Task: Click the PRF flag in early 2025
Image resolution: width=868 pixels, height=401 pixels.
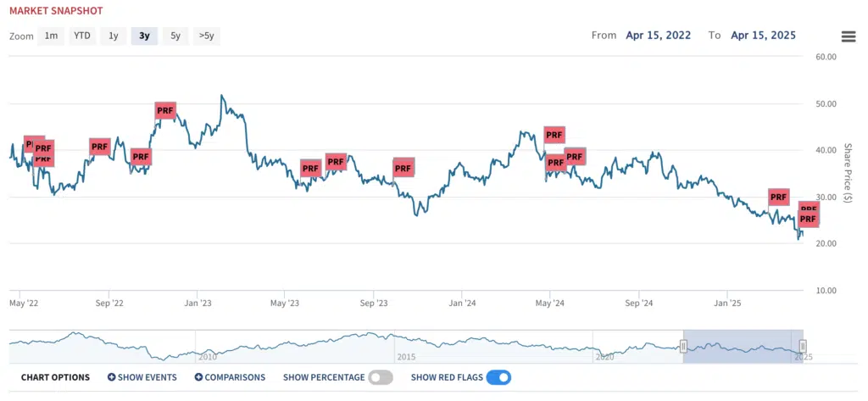Action: tap(778, 198)
